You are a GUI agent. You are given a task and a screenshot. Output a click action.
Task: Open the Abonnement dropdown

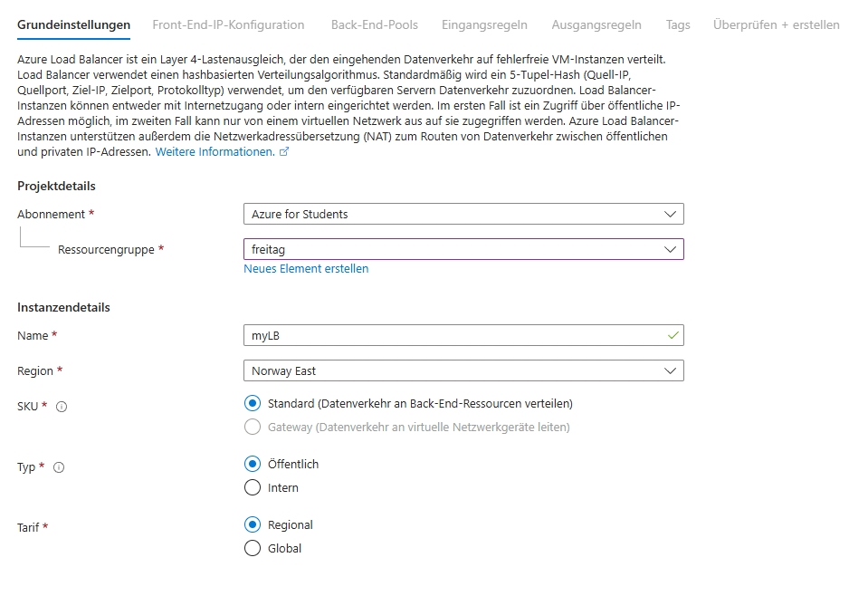(x=463, y=214)
